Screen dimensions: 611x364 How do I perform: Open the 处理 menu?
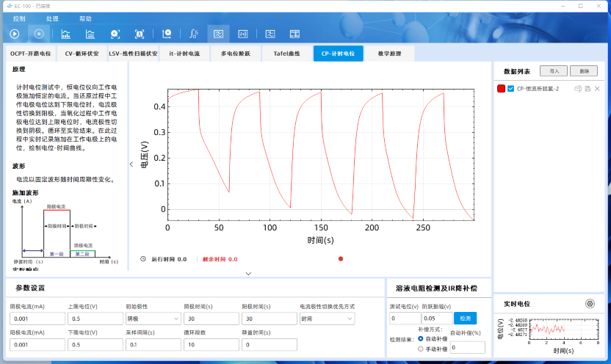click(x=52, y=18)
